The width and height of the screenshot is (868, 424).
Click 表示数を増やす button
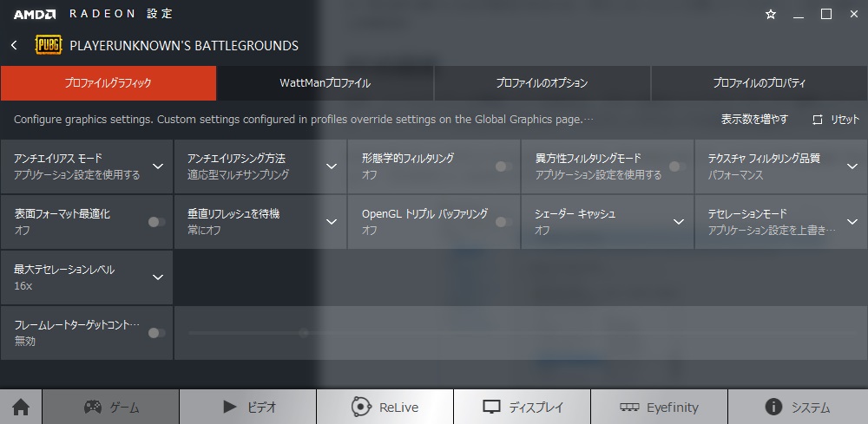pyautogui.click(x=754, y=120)
